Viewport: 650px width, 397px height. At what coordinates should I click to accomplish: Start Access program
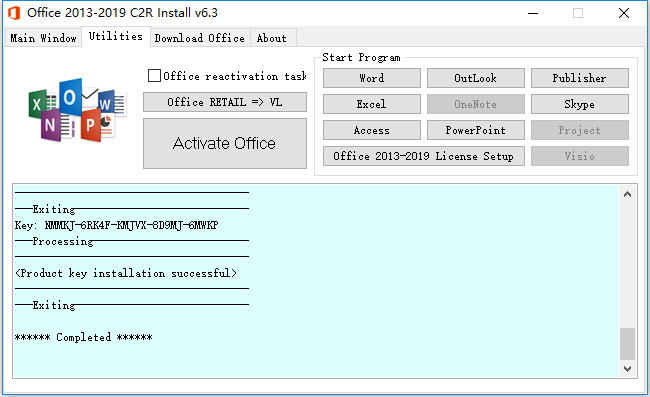pyautogui.click(x=372, y=130)
